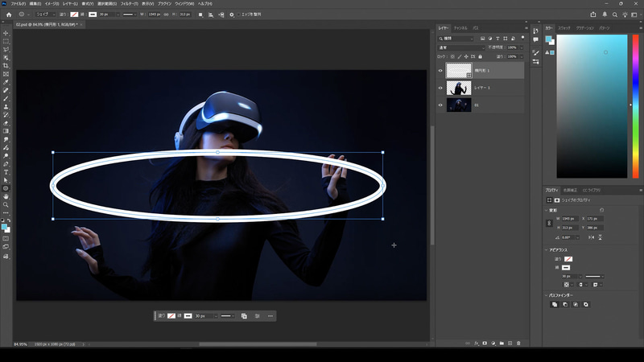The height and width of the screenshot is (362, 644).
Task: Collapse the アピアランス section
Action: click(547, 249)
